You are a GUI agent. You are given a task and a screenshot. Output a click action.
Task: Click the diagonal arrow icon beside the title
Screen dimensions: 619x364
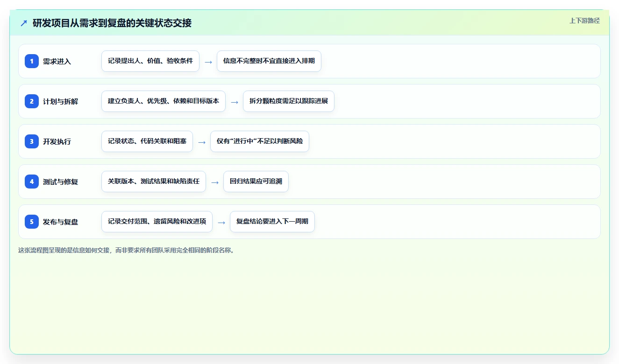[x=24, y=23]
